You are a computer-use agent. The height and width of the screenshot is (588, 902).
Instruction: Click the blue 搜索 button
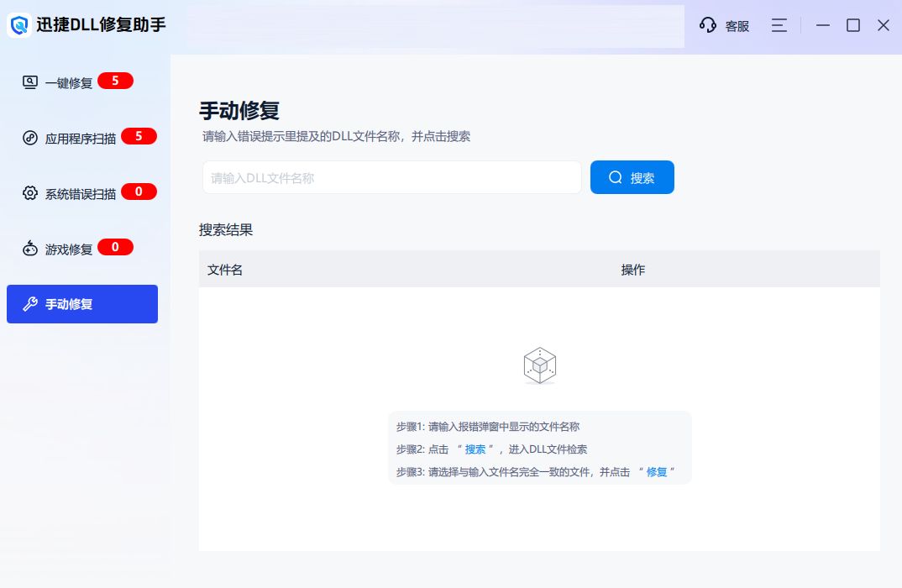pyautogui.click(x=632, y=177)
